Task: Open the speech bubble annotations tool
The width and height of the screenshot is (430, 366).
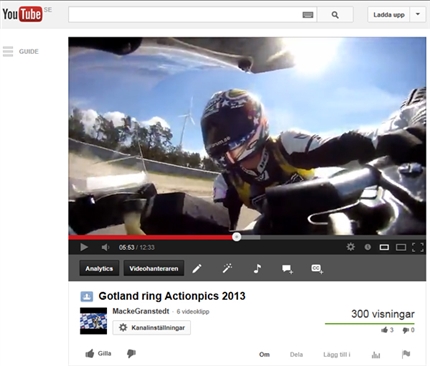Action: 287,269
